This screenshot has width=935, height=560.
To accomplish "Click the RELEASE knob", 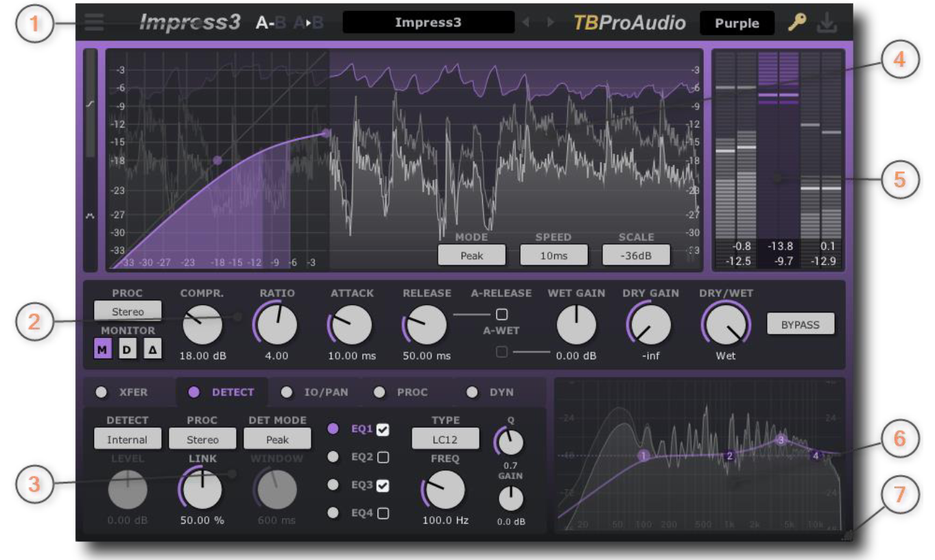I will coord(426,325).
